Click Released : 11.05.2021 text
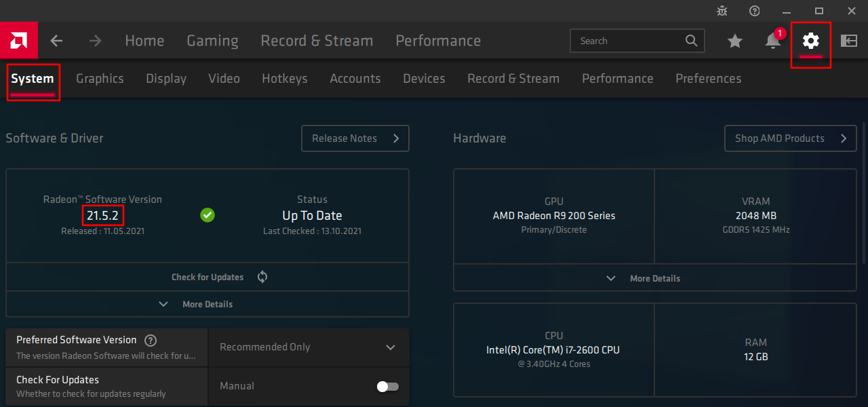This screenshot has width=868, height=407. coord(102,231)
